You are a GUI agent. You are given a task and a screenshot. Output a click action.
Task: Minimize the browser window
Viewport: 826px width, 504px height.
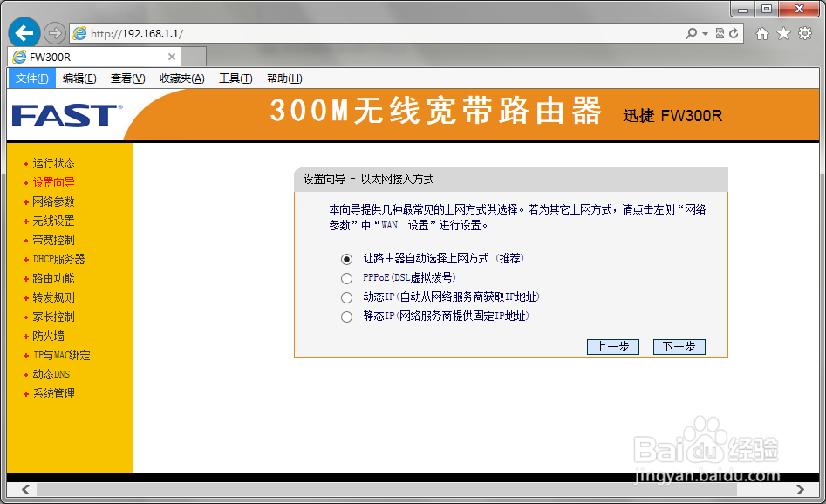(x=743, y=9)
